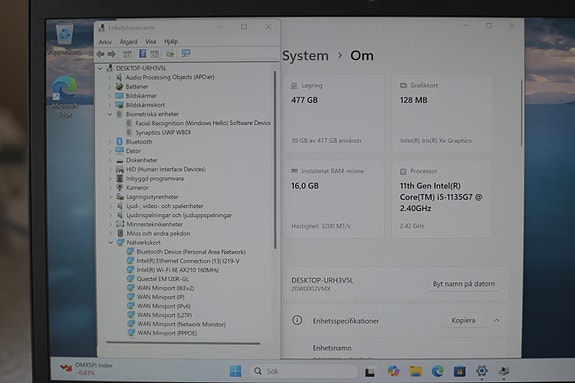
Task: Select Bluetooth Device (Personal Area Network)
Action: [191, 252]
